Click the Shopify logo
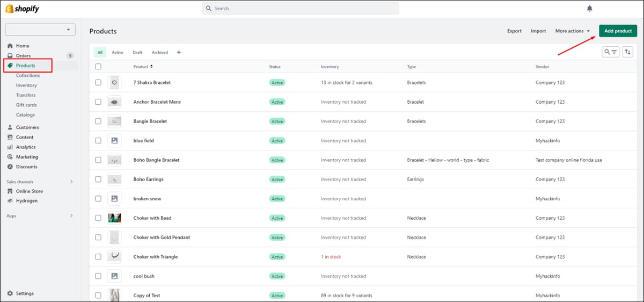The height and width of the screenshot is (302, 644). (22, 9)
